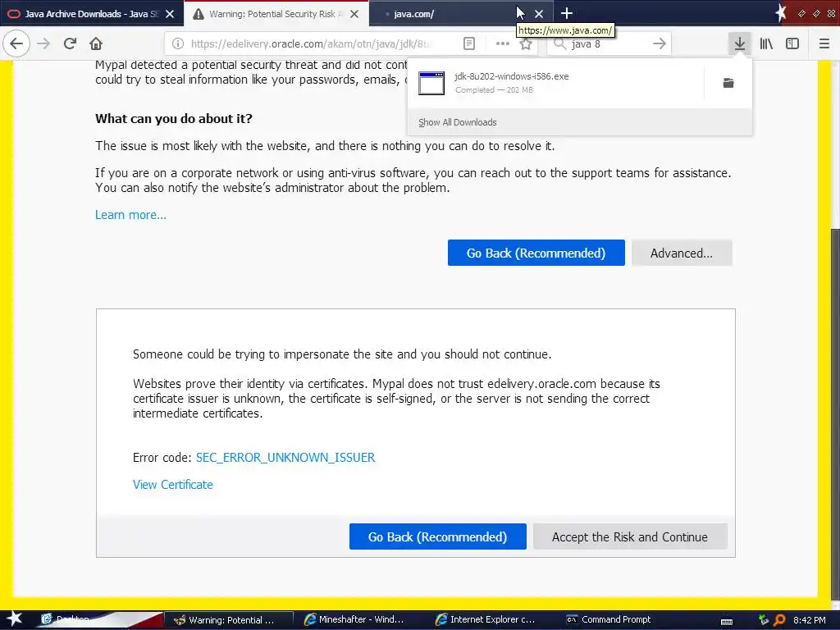Viewport: 840px width, 630px height.
Task: Open the Start menu star button
Action: (x=15, y=619)
